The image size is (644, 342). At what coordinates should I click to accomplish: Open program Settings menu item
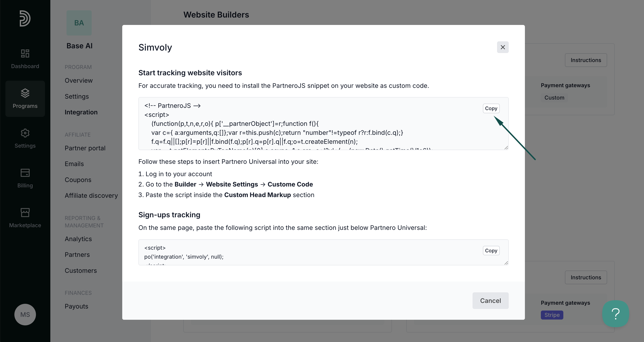(x=77, y=96)
